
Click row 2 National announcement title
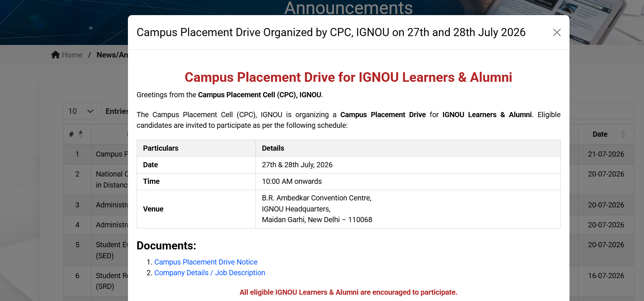[x=112, y=179]
